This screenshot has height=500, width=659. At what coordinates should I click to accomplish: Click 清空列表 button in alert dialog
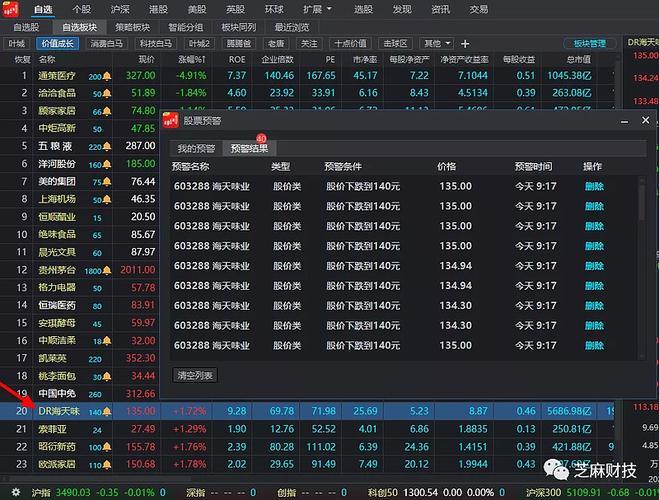[195, 375]
